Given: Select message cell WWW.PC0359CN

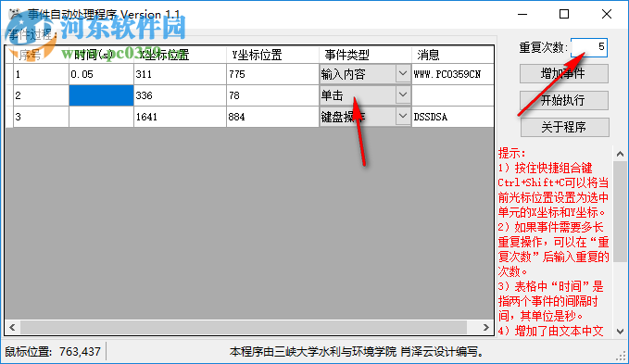Looking at the screenshot, I should pyautogui.click(x=452, y=74).
